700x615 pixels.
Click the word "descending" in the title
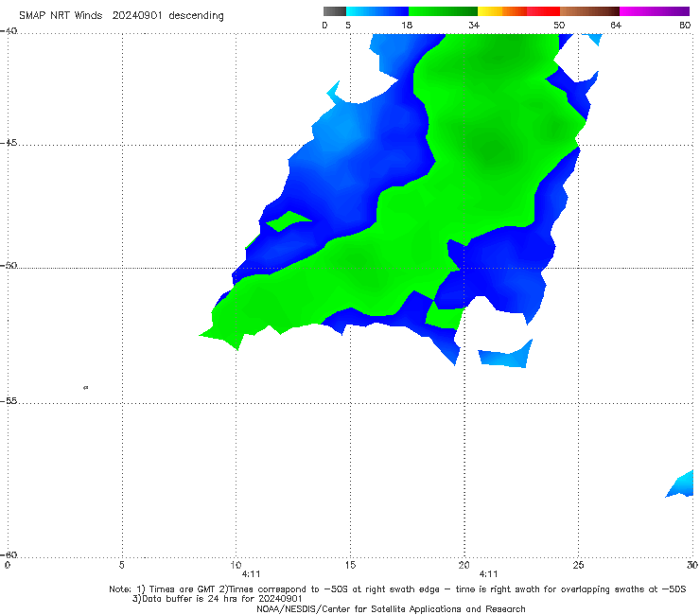pos(196,16)
